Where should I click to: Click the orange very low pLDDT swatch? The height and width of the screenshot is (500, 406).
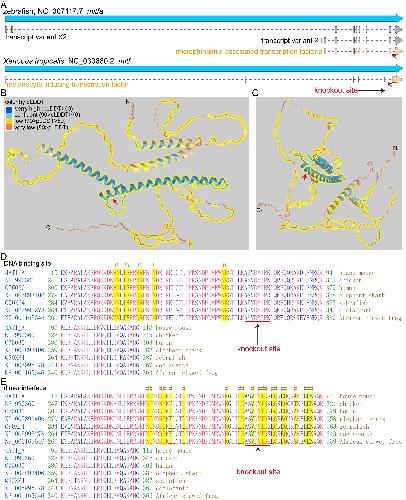click(9, 127)
